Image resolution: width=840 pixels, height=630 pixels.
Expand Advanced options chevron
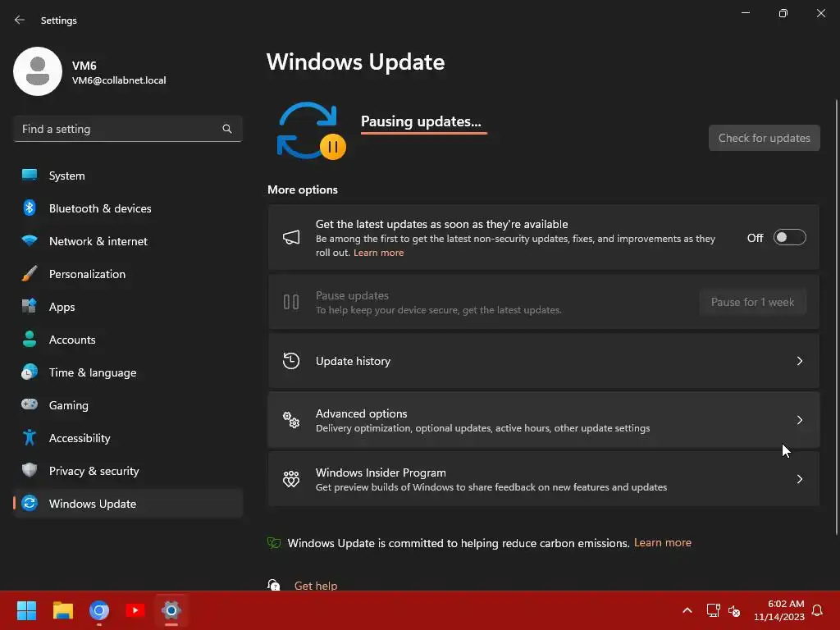[x=799, y=420]
